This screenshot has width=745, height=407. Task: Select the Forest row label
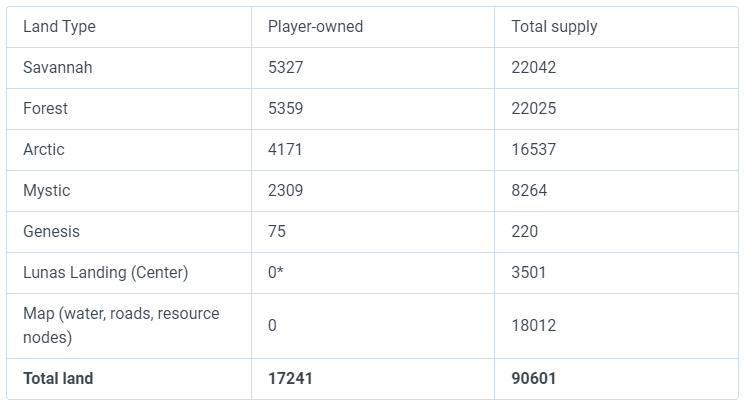(46, 108)
